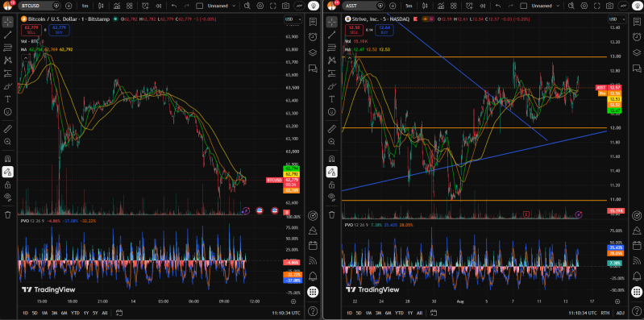
Task: Take snapshot with right chart camera icon
Action: click(610, 6)
